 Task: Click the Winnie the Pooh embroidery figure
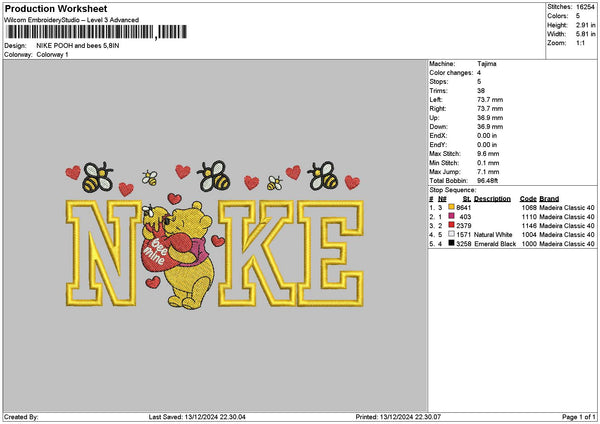tap(183, 255)
